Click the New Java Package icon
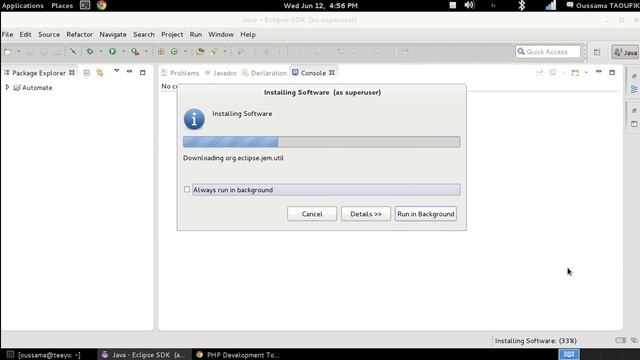The height and width of the screenshot is (360, 640). [x=161, y=52]
